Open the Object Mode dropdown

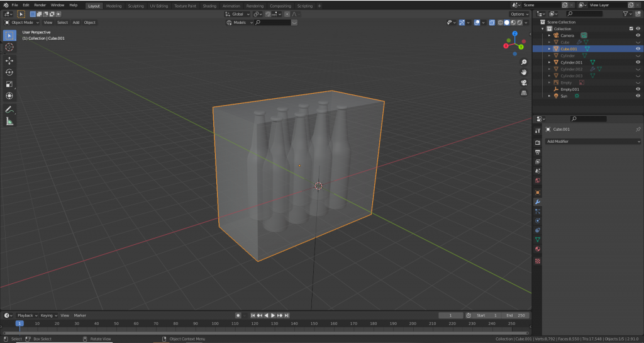pyautogui.click(x=22, y=23)
